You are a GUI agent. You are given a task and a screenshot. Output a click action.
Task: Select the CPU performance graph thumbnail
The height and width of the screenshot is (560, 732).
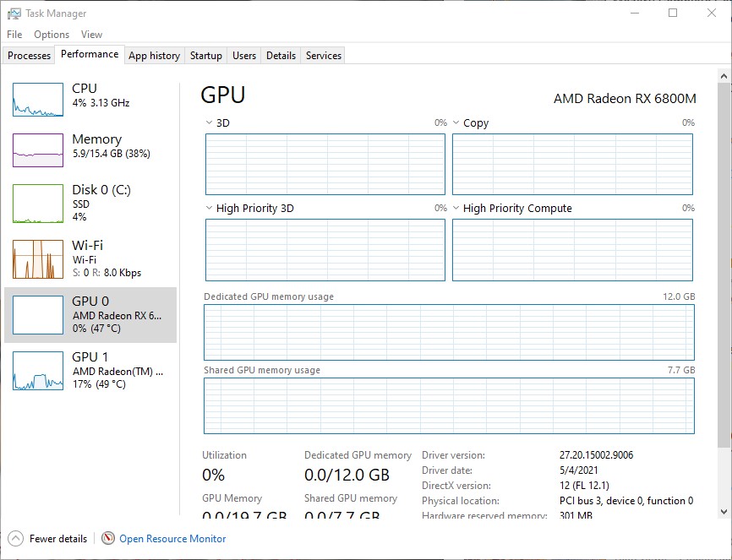(x=38, y=100)
